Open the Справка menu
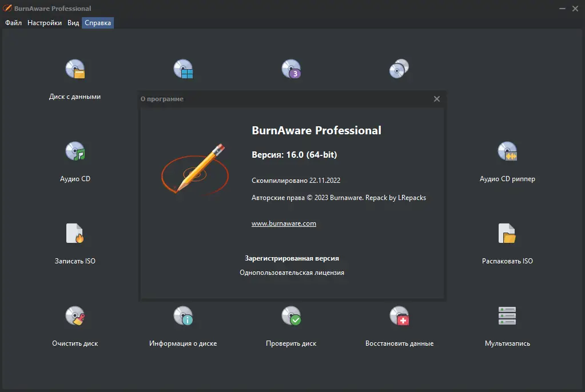585x392 pixels. 98,23
